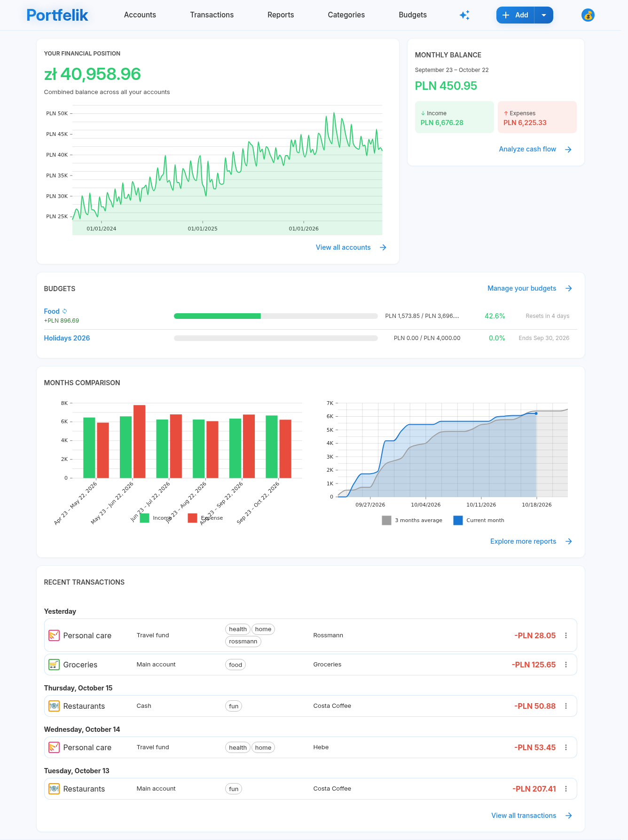Image resolution: width=628 pixels, height=840 pixels.
Task: Navigate to Categories
Action: 346,15
